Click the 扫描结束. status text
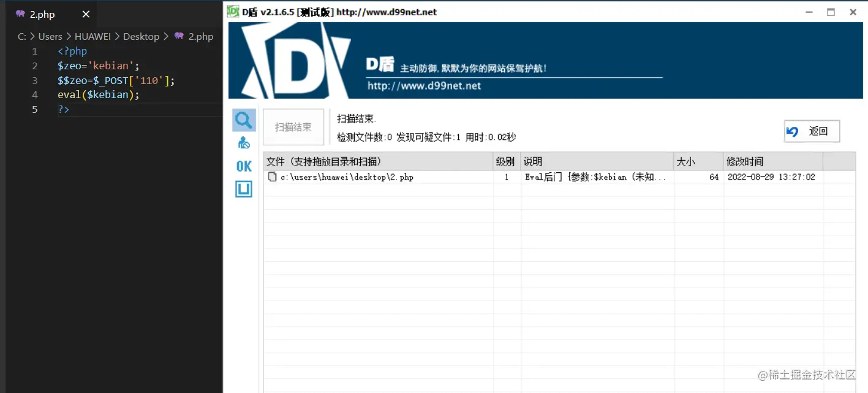 click(357, 119)
